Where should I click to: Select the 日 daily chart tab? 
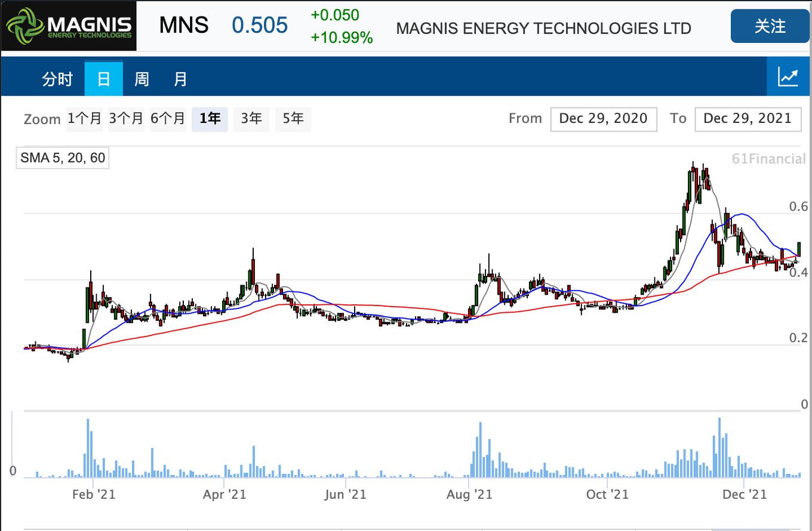[103, 79]
